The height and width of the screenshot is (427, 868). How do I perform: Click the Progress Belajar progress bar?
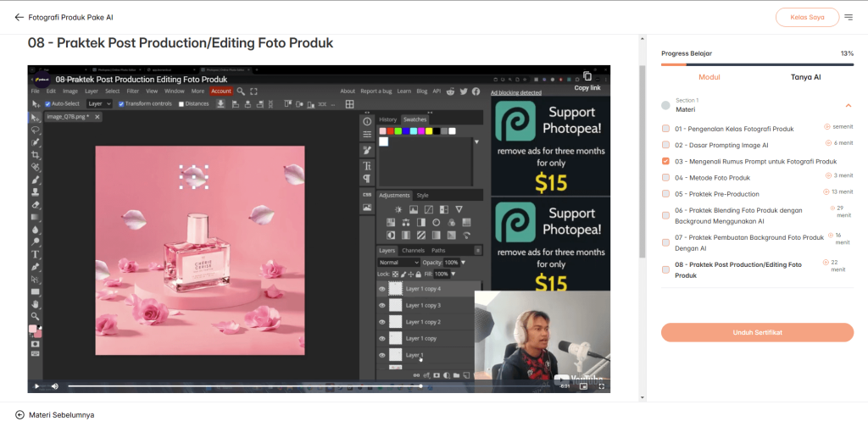coord(757,64)
